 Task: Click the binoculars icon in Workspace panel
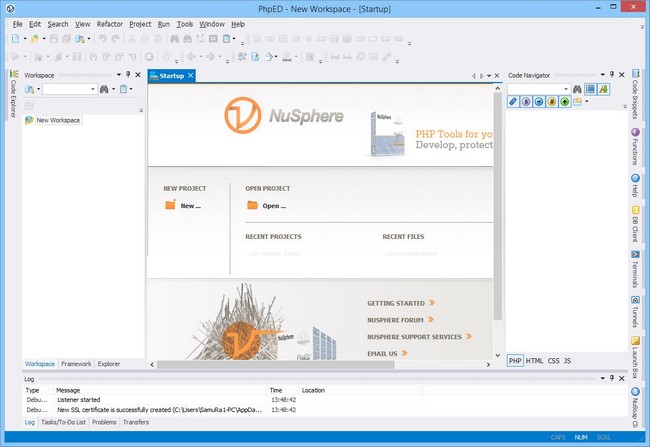click(x=104, y=89)
